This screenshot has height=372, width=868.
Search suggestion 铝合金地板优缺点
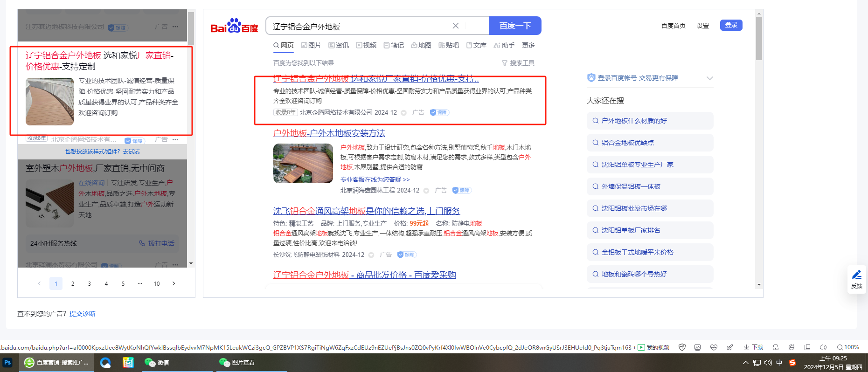click(650, 143)
